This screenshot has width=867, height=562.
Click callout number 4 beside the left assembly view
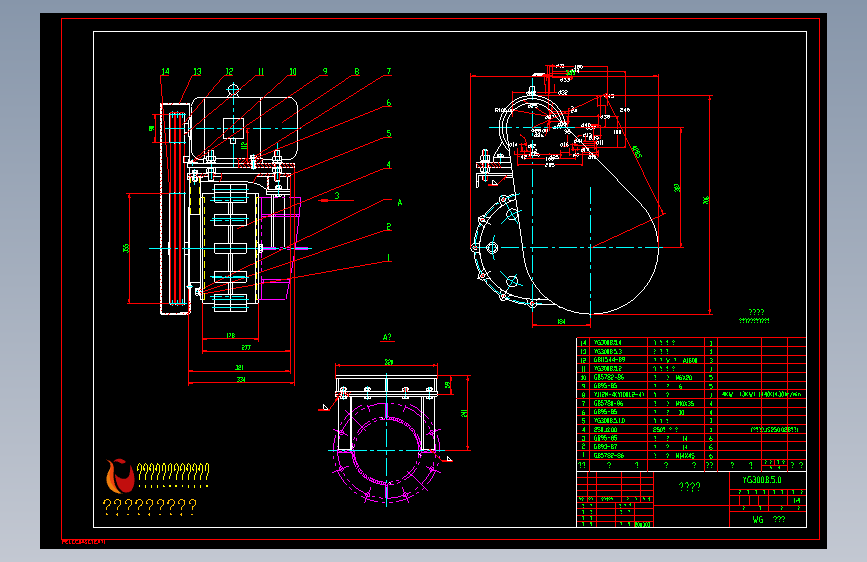click(x=389, y=165)
